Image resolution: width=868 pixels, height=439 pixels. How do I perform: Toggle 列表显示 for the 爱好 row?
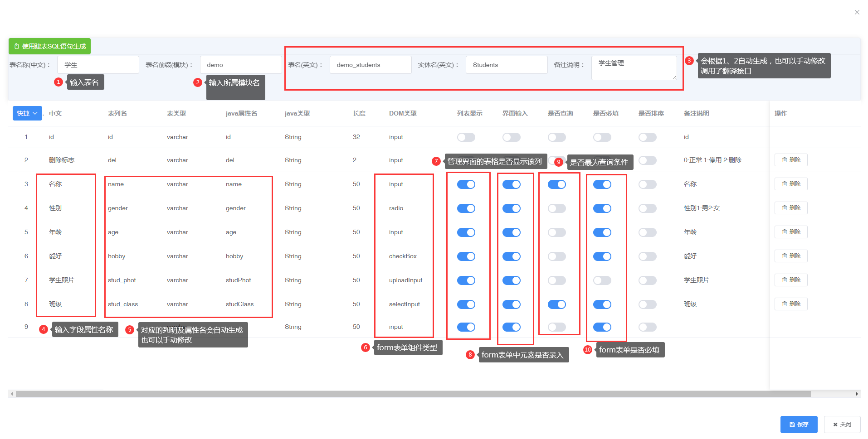point(466,256)
